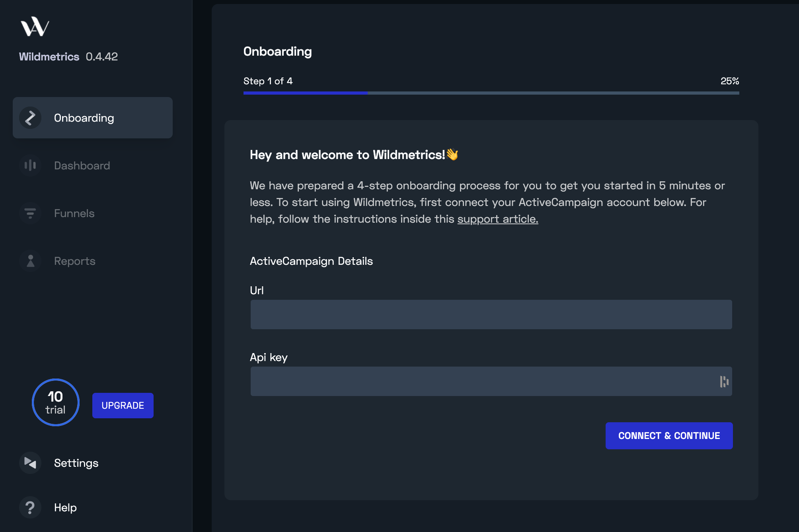Focus the Api key input field
Image resolution: width=799 pixels, height=532 pixels.
pos(491,381)
